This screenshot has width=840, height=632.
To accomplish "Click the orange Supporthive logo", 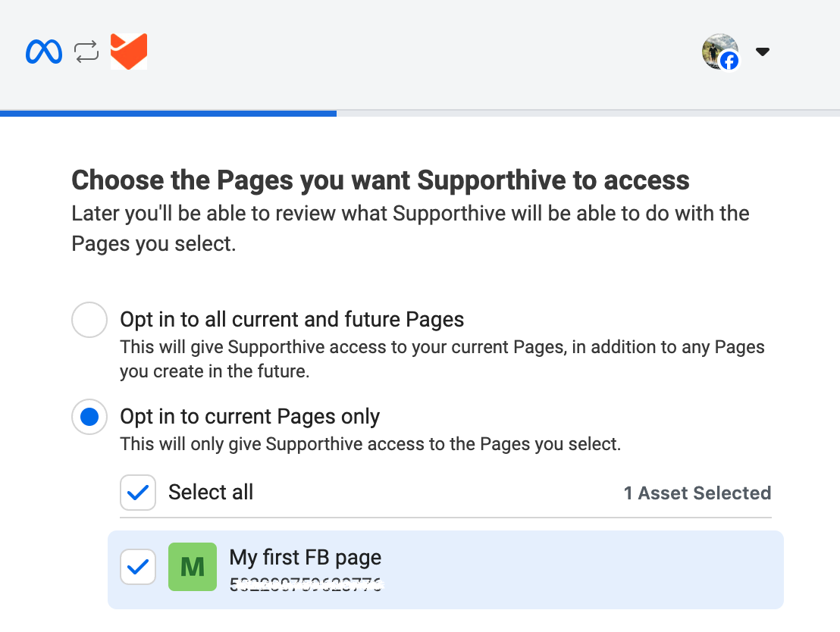I will pos(129,52).
